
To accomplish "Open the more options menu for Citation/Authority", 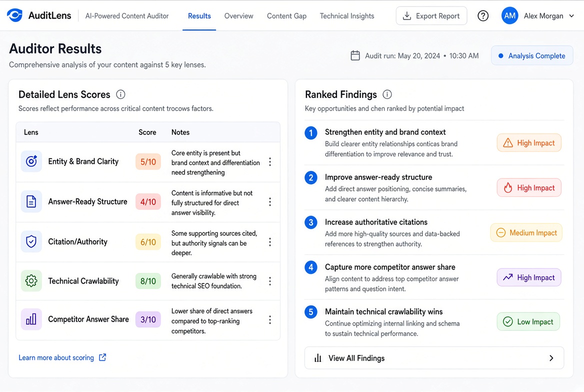I will pyautogui.click(x=270, y=242).
